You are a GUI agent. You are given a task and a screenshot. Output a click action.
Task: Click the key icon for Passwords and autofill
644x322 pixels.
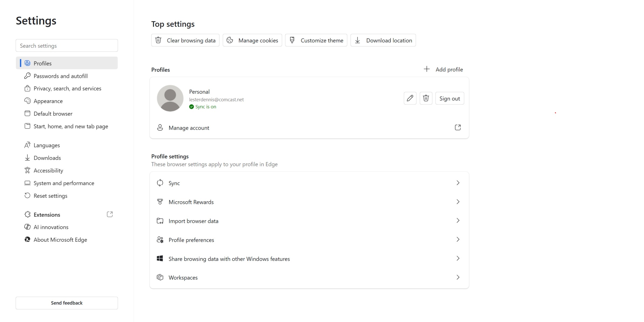[x=27, y=76]
